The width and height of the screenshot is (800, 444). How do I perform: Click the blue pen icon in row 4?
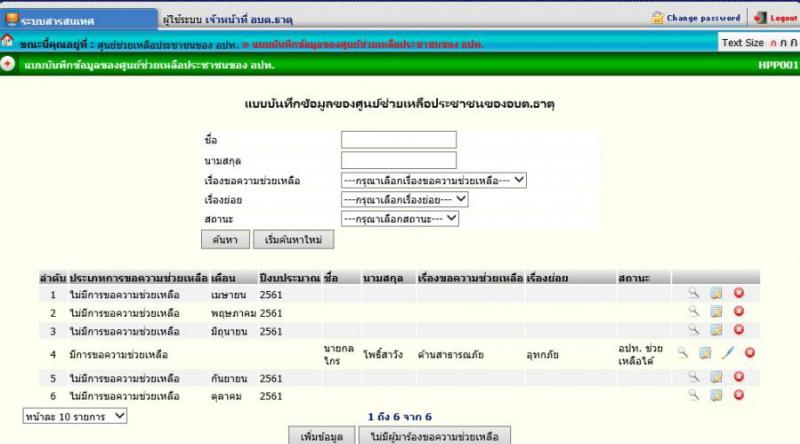click(728, 353)
